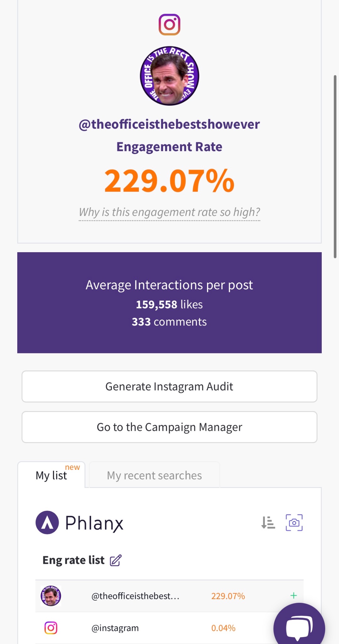Open the @theofficeisthebestshowever handle heading

pyautogui.click(x=169, y=124)
